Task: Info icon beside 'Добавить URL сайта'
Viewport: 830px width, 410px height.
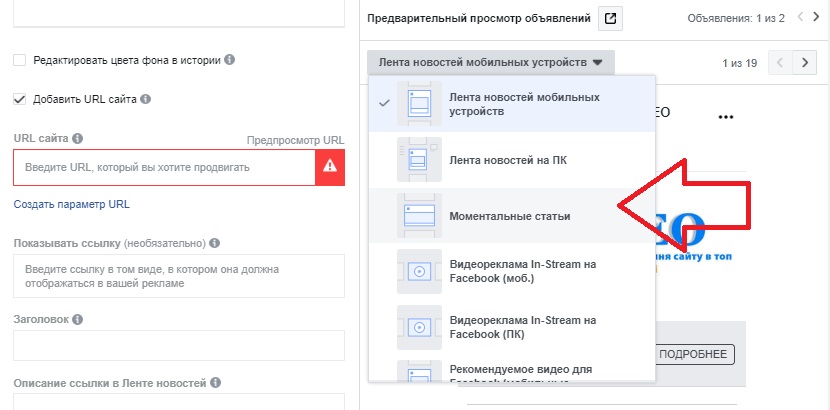Action: pyautogui.click(x=146, y=99)
